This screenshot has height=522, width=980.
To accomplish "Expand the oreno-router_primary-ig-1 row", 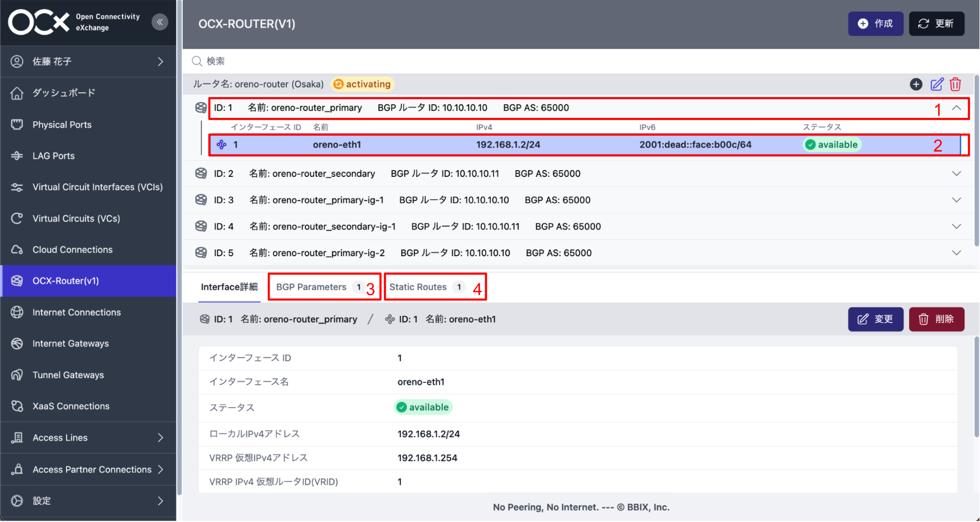I will click(x=956, y=200).
